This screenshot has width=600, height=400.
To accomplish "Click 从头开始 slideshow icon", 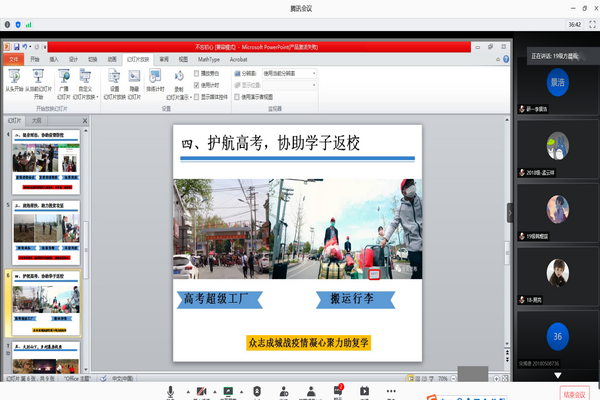I will pos(16,78).
